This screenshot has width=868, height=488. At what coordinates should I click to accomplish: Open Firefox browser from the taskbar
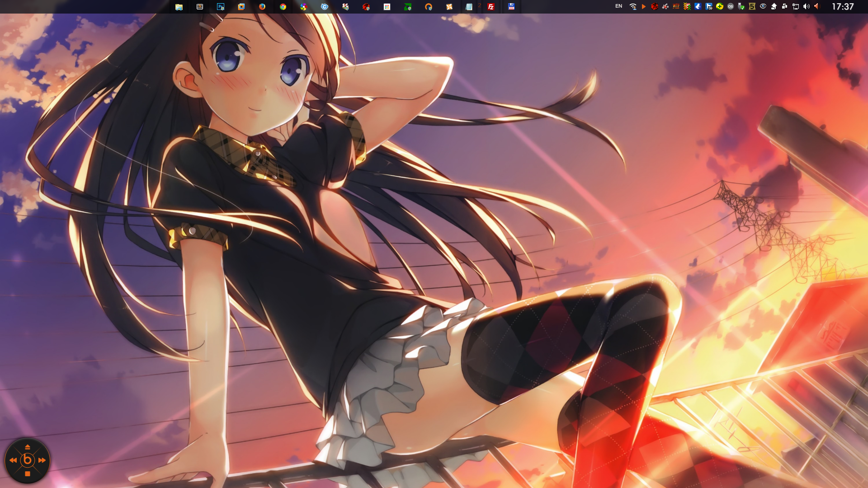point(262,7)
